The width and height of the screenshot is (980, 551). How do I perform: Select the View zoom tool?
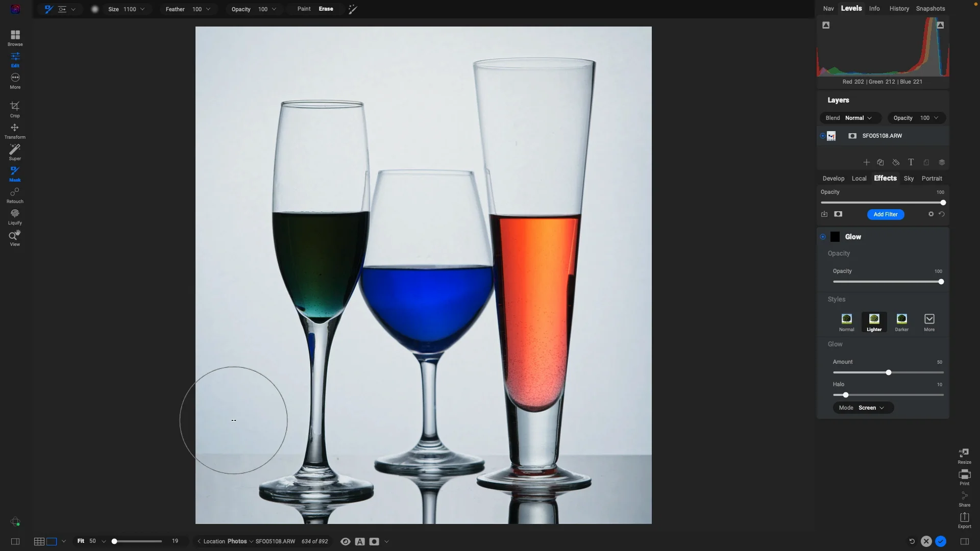15,238
